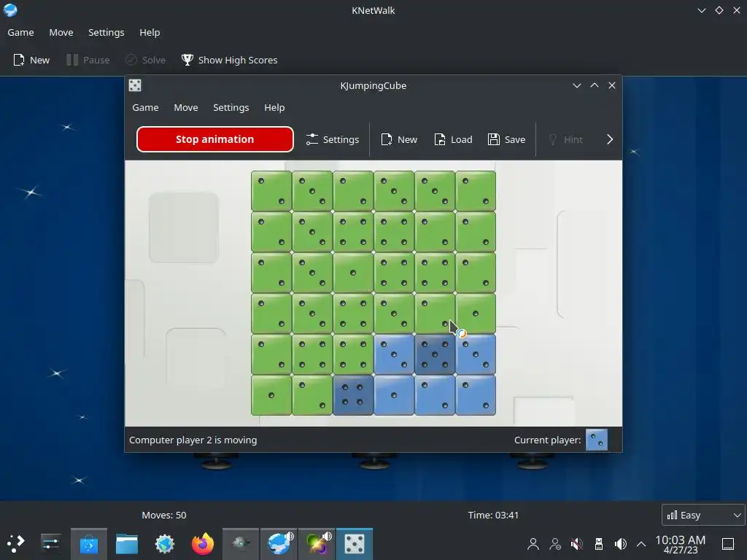Launch Firefox from the taskbar
Image resolution: width=747 pixels, height=560 pixels.
(203, 543)
